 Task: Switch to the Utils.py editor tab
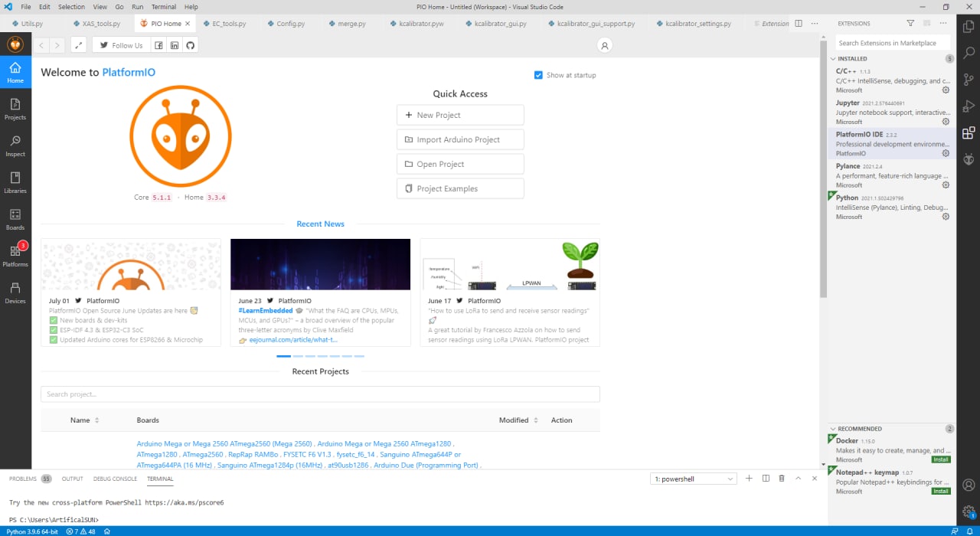point(32,24)
